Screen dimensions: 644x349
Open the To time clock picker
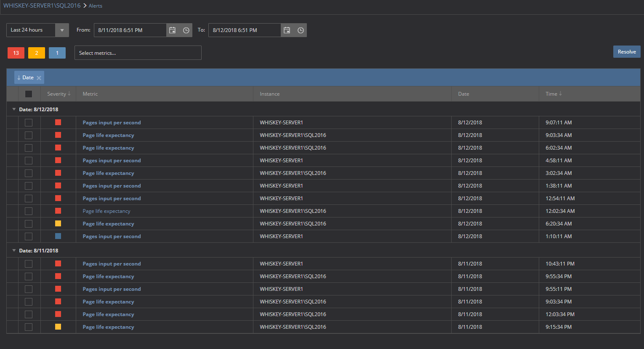pos(301,30)
